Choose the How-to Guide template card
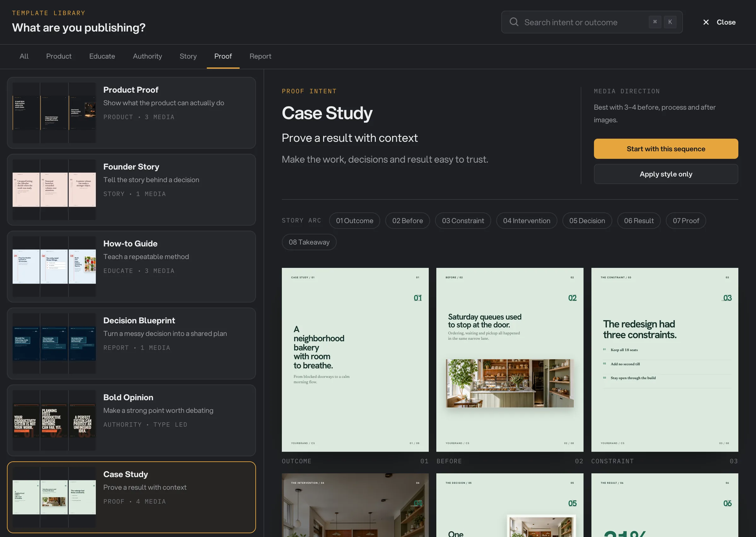Image resolution: width=756 pixels, height=537 pixels. tap(131, 267)
